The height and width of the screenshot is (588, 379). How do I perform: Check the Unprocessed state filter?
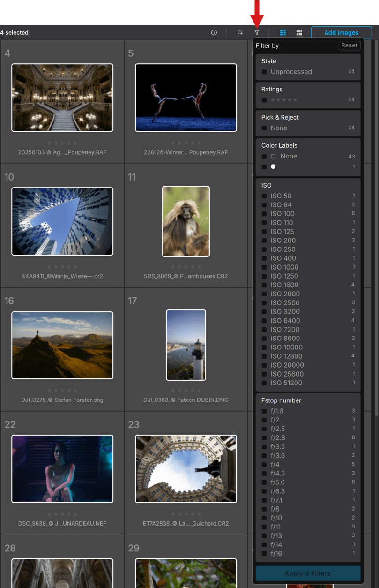point(264,72)
